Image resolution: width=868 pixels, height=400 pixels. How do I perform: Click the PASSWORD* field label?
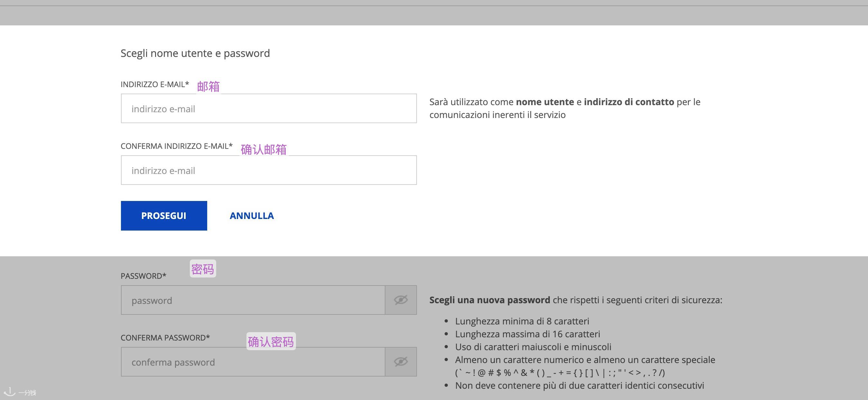point(143,276)
